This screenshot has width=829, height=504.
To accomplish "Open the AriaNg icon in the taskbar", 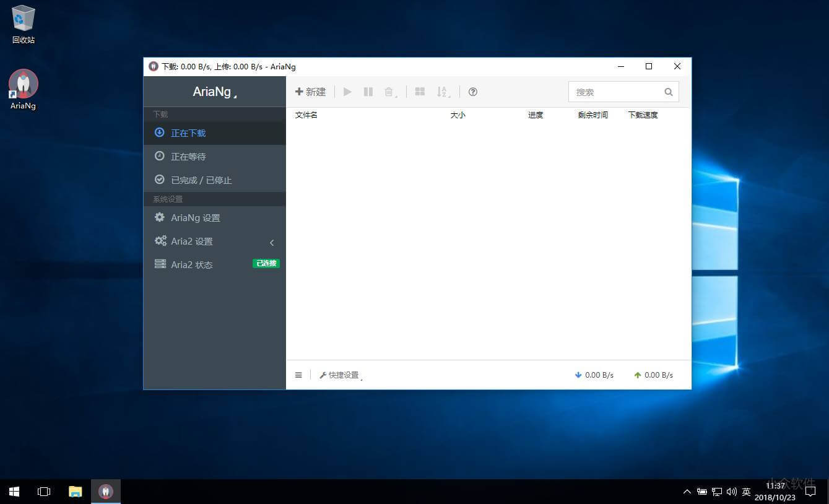I will coord(105,491).
